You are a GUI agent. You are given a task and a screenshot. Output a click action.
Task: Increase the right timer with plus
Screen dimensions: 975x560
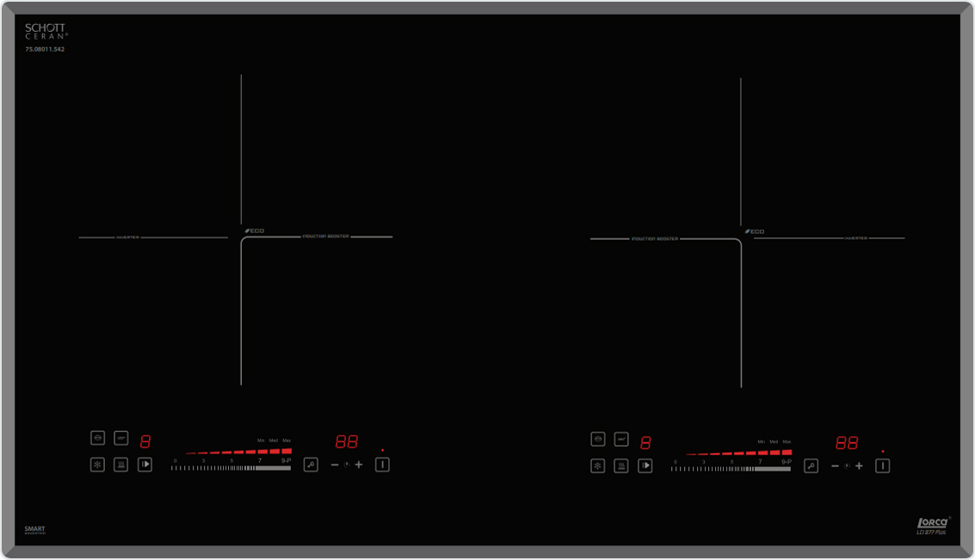point(859,465)
